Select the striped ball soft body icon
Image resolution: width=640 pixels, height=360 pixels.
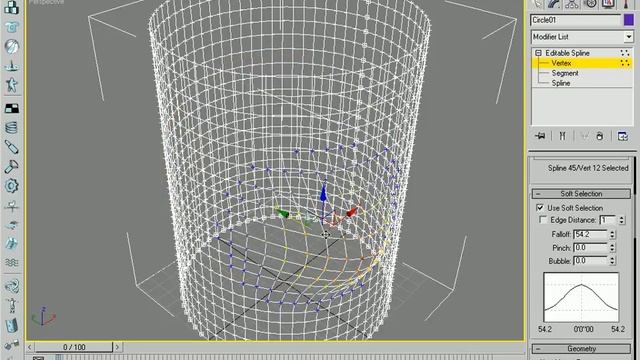pos(11,47)
